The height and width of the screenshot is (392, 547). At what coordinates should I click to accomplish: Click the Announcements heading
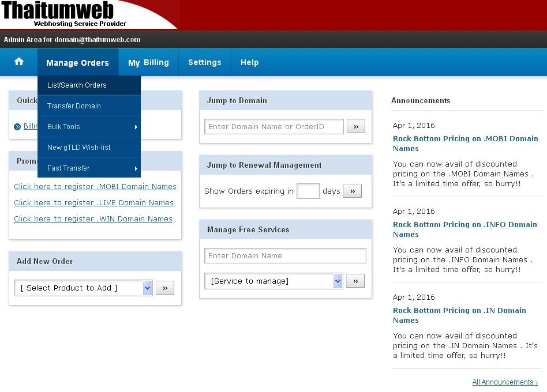(x=421, y=100)
